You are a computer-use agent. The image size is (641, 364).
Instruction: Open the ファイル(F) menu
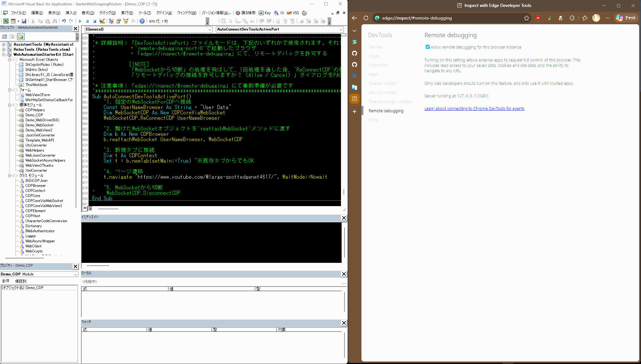[x=18, y=13]
